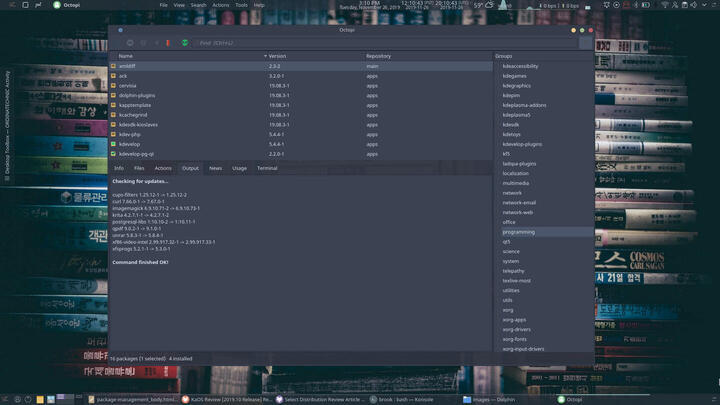The image size is (720, 405).
Task: Switch to the Files tab
Action: tap(139, 169)
